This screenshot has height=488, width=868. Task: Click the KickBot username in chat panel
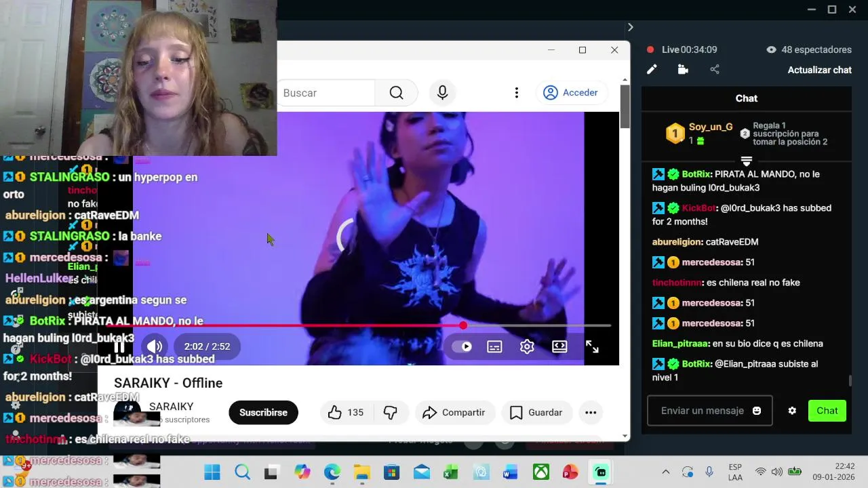coord(698,208)
